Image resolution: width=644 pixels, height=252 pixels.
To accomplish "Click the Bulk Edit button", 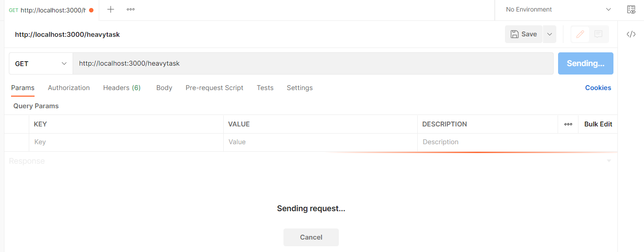I will point(598,124).
